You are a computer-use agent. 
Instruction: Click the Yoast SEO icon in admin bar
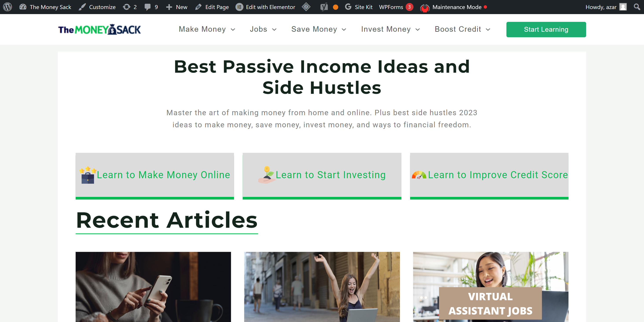324,7
